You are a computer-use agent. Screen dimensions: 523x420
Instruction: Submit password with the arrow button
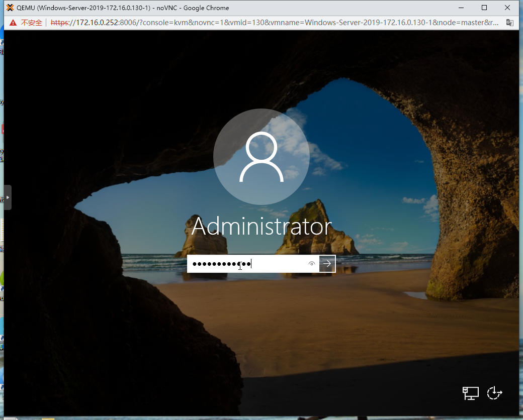point(327,264)
